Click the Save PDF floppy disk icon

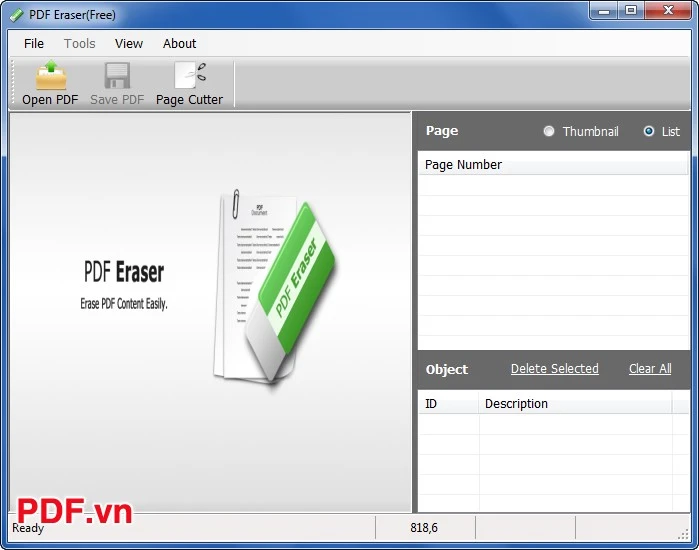coord(117,75)
